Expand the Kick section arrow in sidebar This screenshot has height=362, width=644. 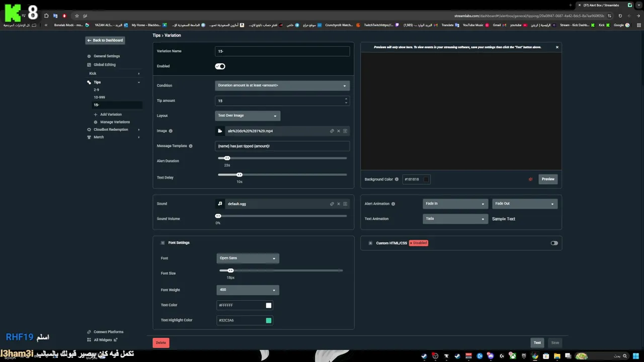[139, 74]
